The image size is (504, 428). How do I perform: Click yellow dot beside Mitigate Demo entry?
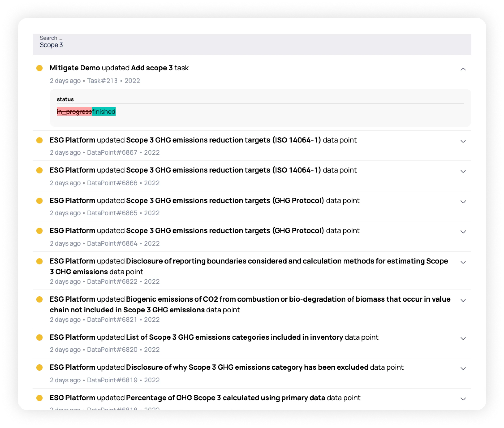point(39,68)
